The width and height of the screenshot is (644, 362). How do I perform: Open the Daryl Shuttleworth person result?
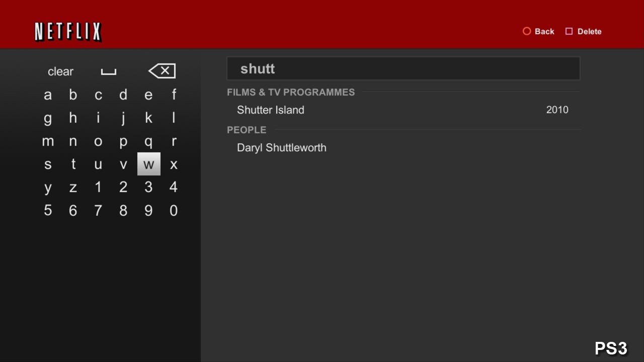point(282,148)
